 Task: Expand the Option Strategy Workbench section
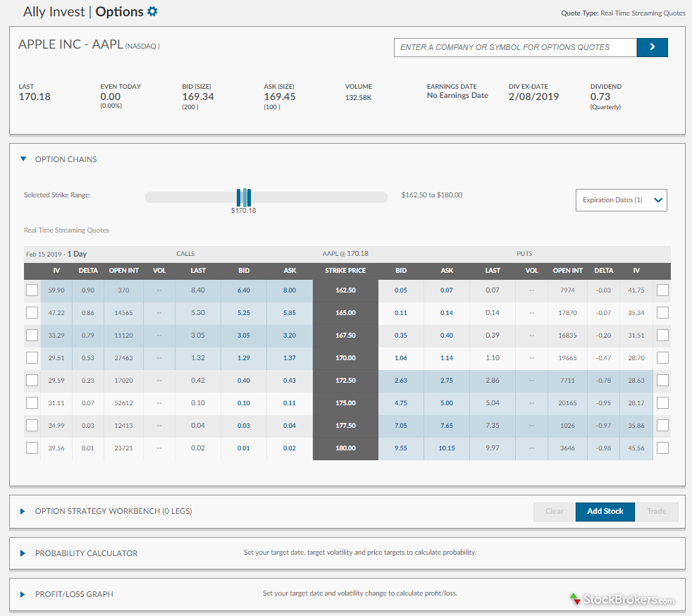23,511
